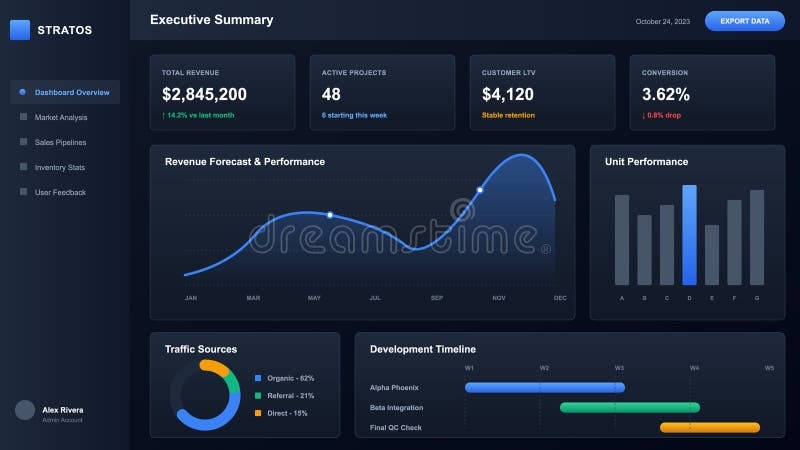
Task: Open the Market Analysis page
Action: click(61, 117)
